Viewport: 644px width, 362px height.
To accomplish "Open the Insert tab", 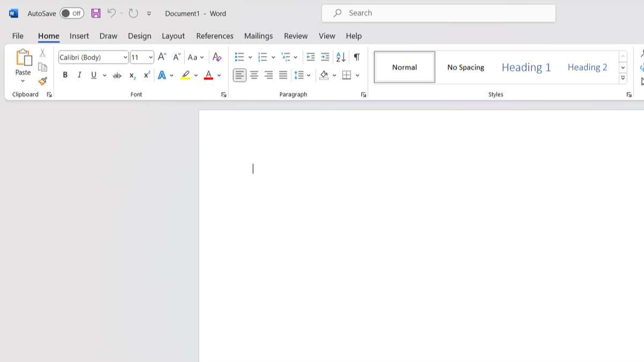I will (79, 36).
